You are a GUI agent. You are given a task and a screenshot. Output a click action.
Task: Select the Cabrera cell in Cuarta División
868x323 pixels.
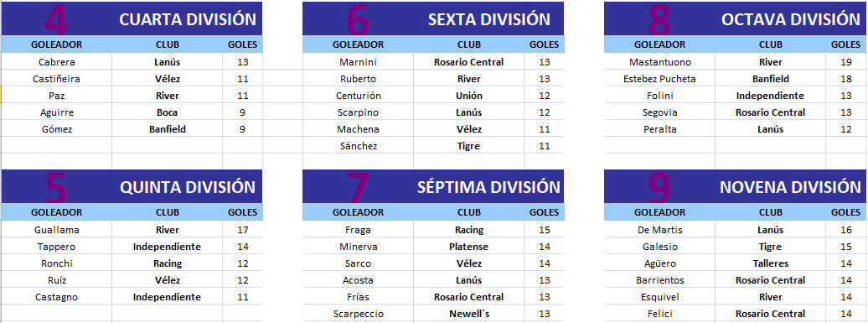(56, 62)
